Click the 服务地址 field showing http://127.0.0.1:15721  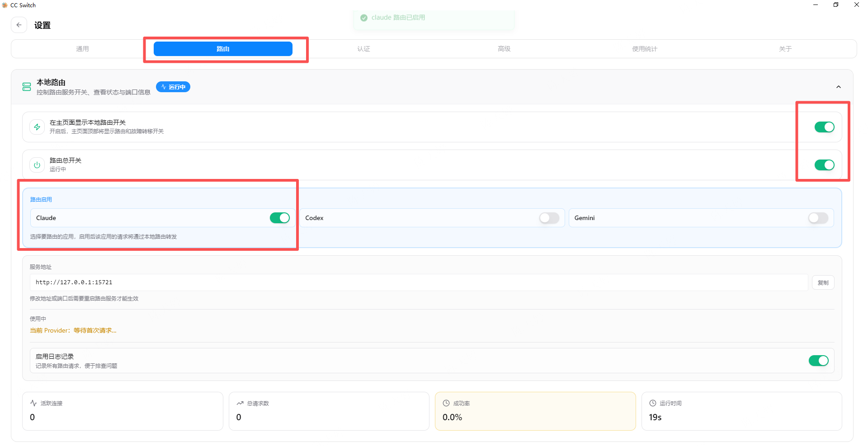point(419,282)
